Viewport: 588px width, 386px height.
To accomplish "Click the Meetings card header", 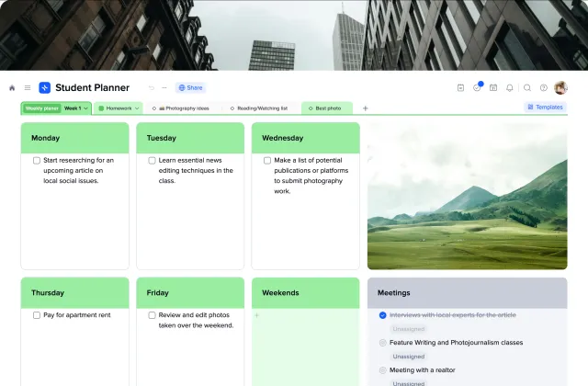I will click(468, 293).
